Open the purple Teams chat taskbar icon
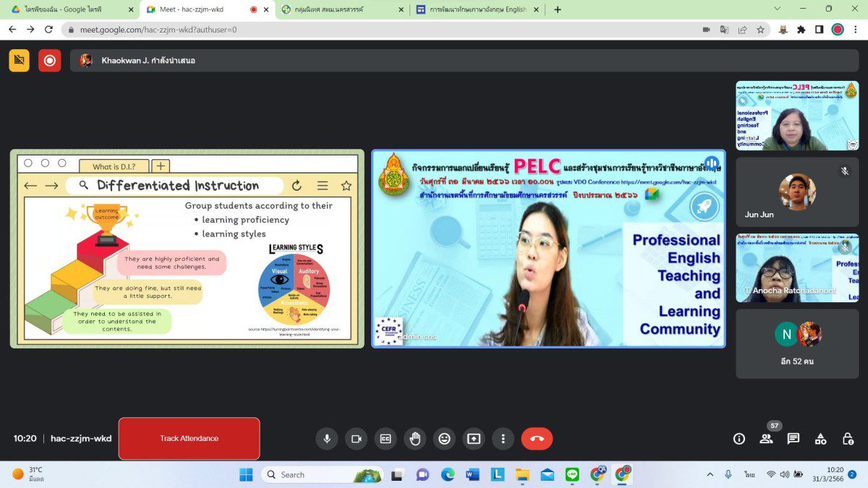 tap(422, 474)
